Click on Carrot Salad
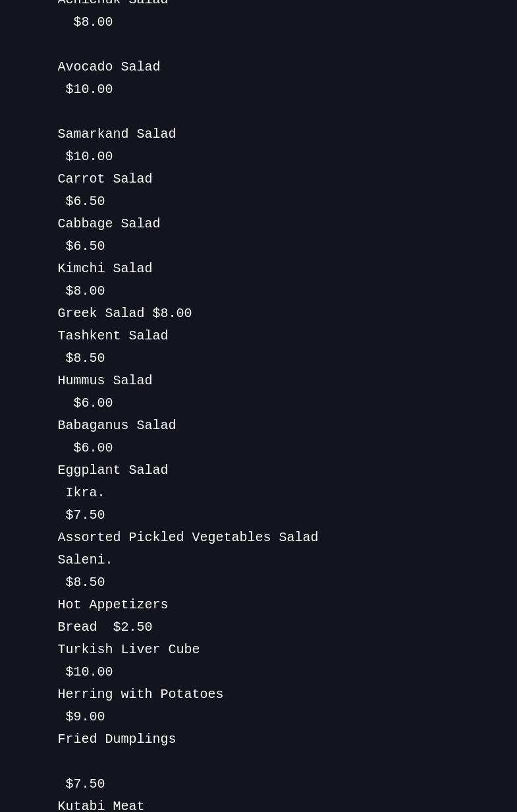The image size is (517, 812). 105,179
